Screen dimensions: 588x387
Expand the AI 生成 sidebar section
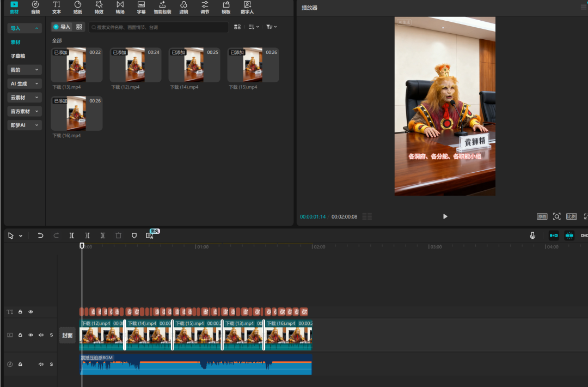coord(24,83)
